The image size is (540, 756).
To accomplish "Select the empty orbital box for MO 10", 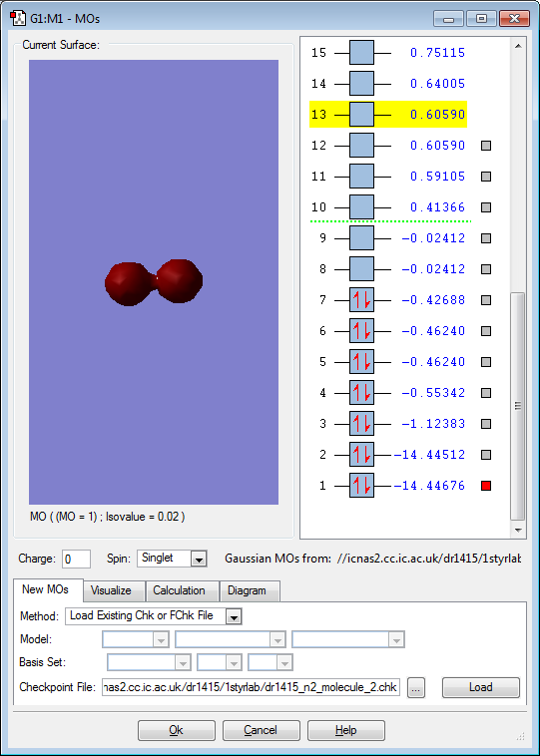I will (361, 207).
